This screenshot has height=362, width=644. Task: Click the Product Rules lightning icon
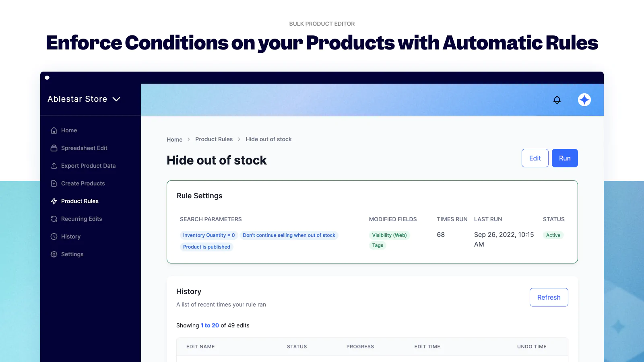tap(54, 201)
